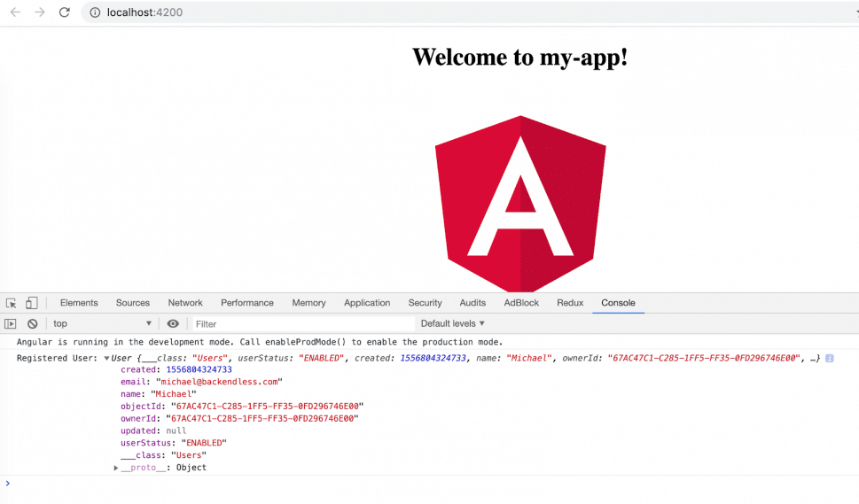
Task: Open the Network tab
Action: (x=185, y=303)
